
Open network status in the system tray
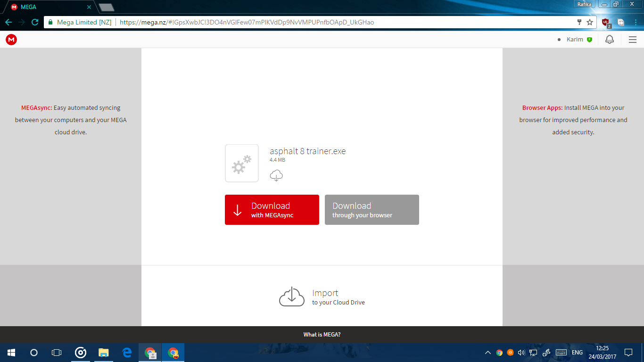pyautogui.click(x=533, y=353)
